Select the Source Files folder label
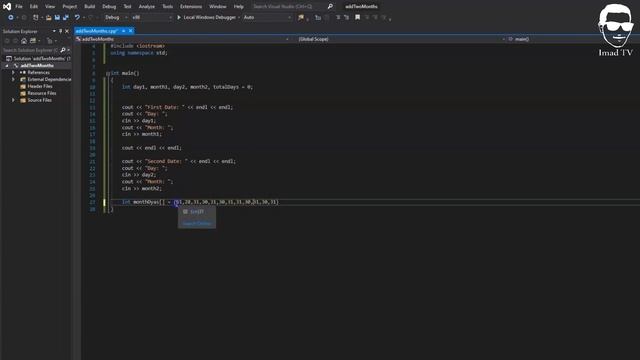The image size is (640, 360). click(40, 100)
